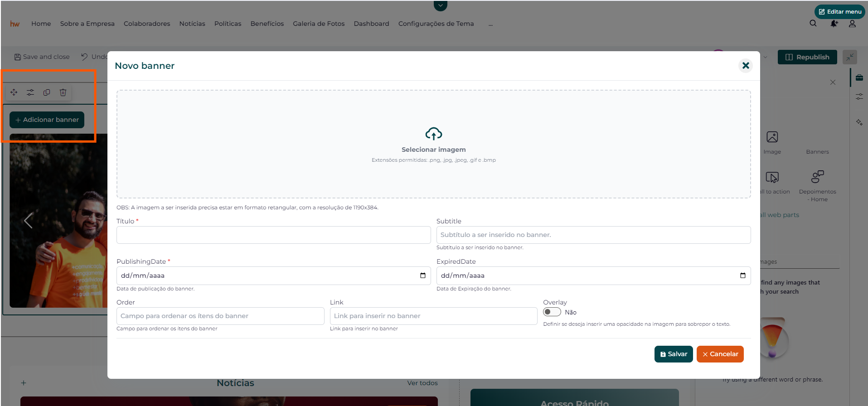Go to Galeria de Fotos menu
The height and width of the screenshot is (406, 868).
[x=319, y=24]
